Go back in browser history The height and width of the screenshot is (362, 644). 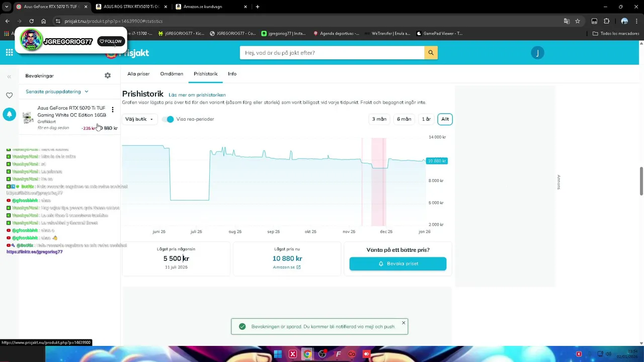pos(7,21)
